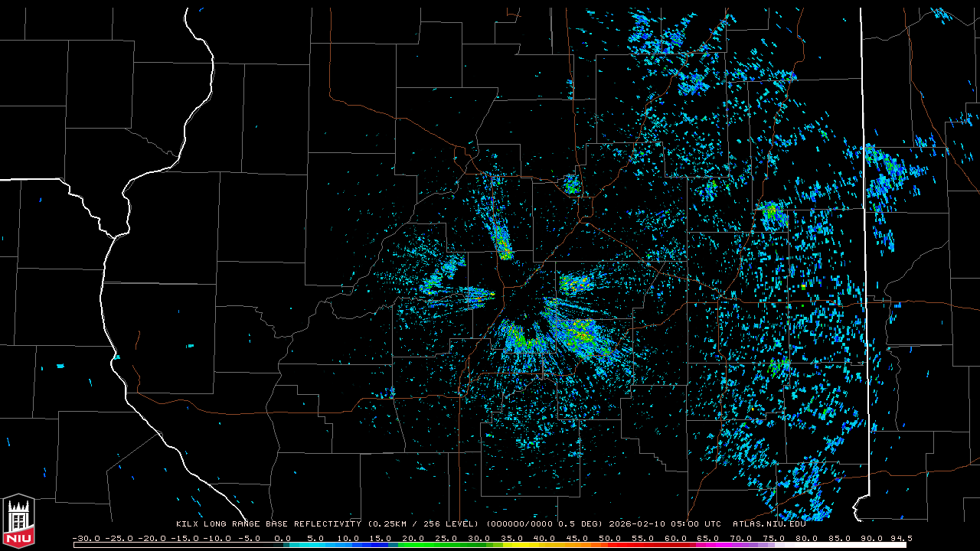Click the 50.0 value on the color scale
The width and height of the screenshot is (980, 551).
pyautogui.click(x=610, y=539)
